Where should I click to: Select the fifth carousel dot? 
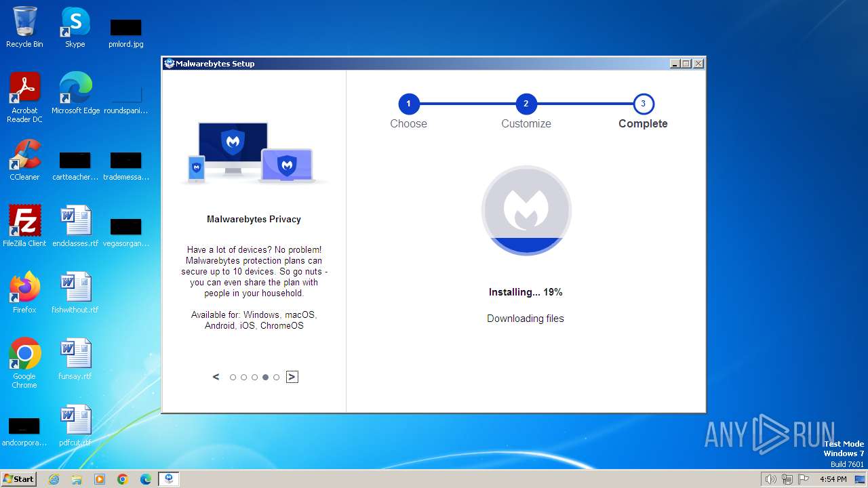[276, 378]
